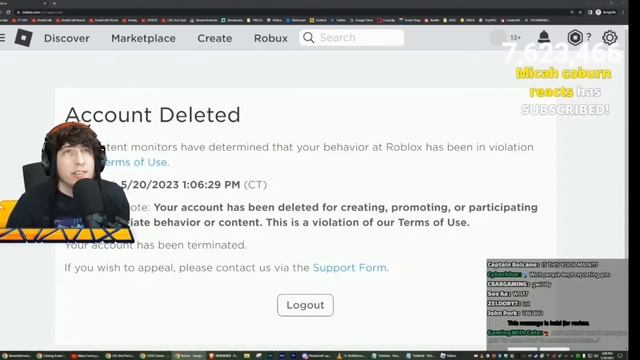640x360 pixels.
Task: Open the VLC cone icon in taskbar
Action: (x=339, y=356)
